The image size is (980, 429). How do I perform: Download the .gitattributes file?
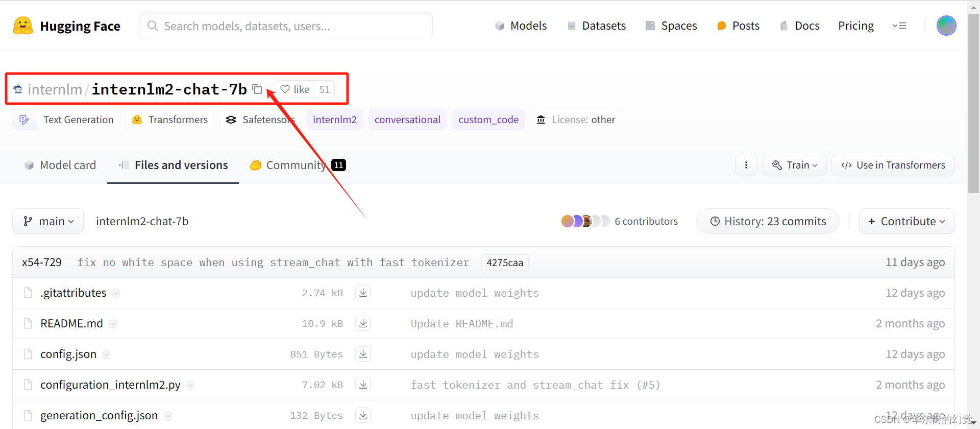click(x=363, y=293)
